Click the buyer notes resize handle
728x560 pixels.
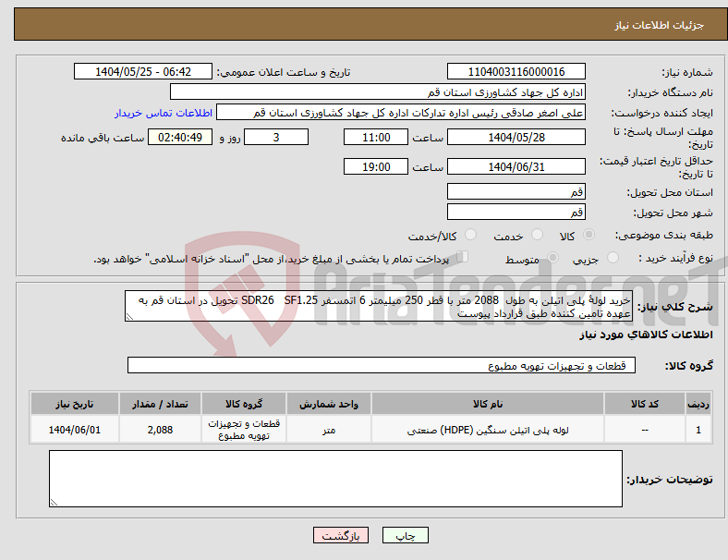[x=54, y=503]
